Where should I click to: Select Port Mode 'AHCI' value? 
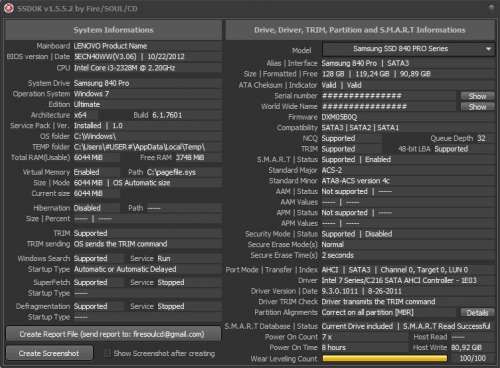tap(330, 270)
